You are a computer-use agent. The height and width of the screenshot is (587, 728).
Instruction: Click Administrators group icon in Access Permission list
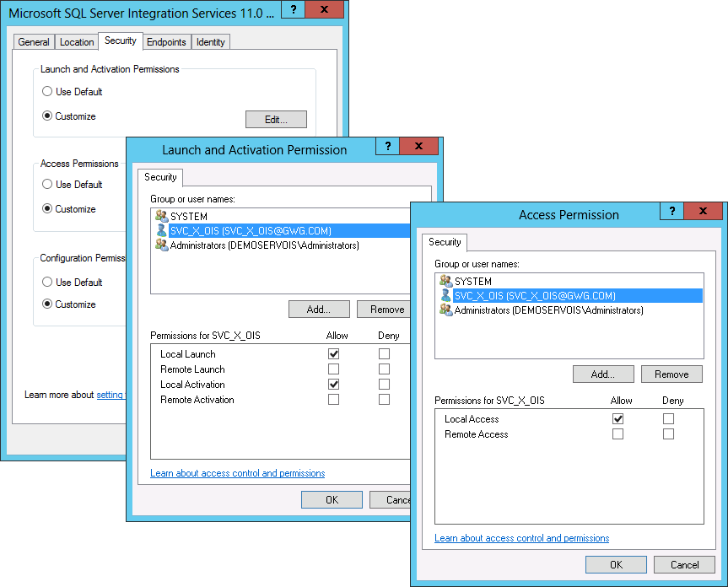pyautogui.click(x=445, y=310)
